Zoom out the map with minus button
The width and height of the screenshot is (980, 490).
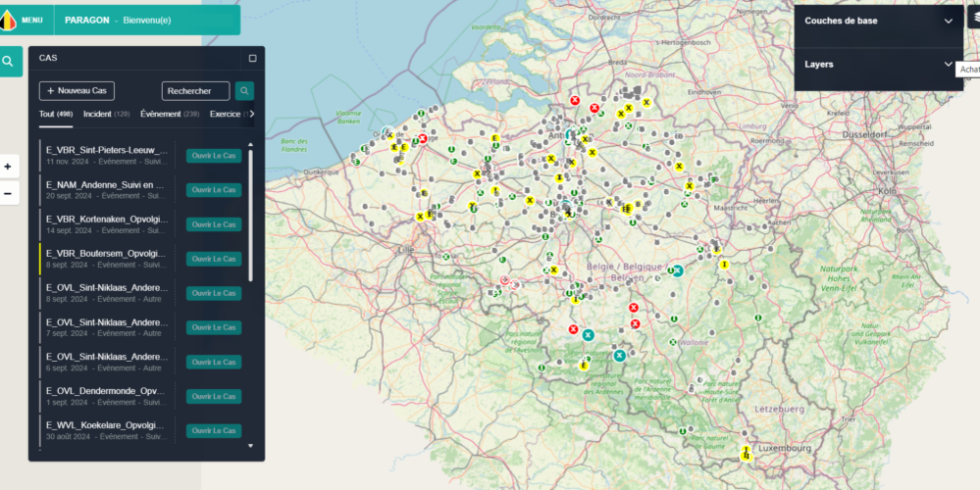pyautogui.click(x=8, y=193)
